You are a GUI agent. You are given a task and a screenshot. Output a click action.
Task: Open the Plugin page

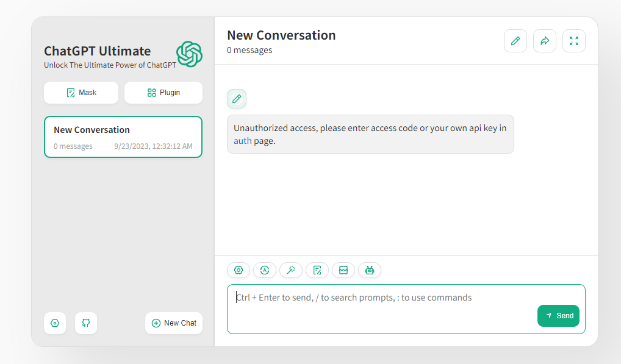tap(163, 93)
